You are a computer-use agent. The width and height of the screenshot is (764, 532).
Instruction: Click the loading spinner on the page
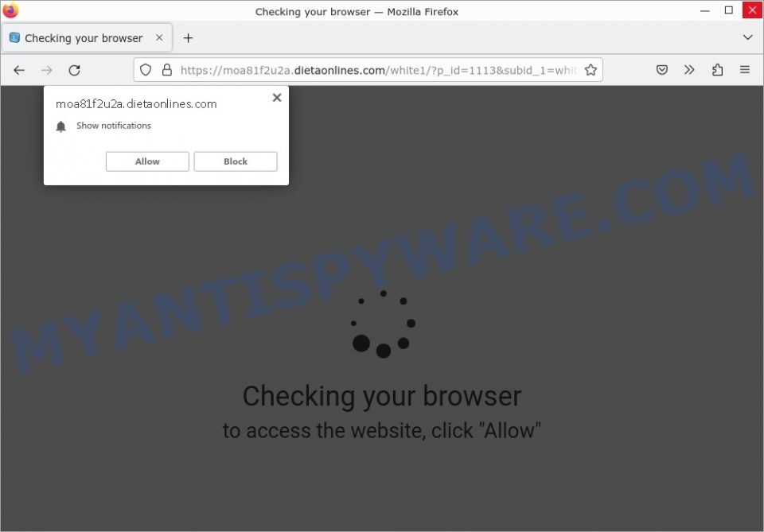coord(382,323)
